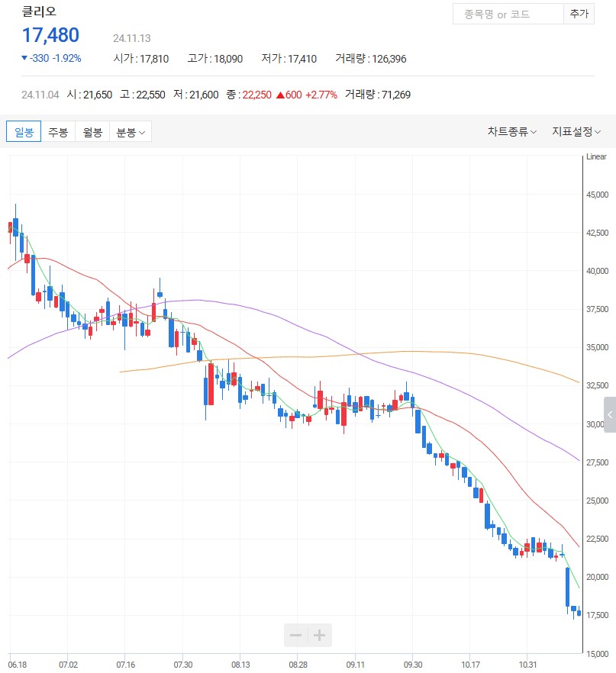The image size is (616, 673).
Task: Open the 분봉 minute-interval dropdown
Action: pyautogui.click(x=131, y=132)
